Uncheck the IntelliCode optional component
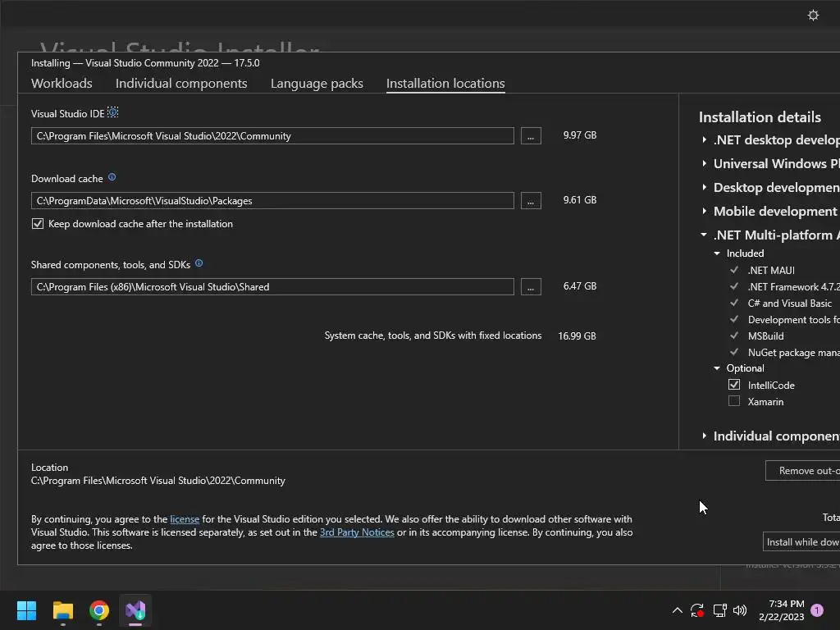The width and height of the screenshot is (840, 630). coord(734,385)
